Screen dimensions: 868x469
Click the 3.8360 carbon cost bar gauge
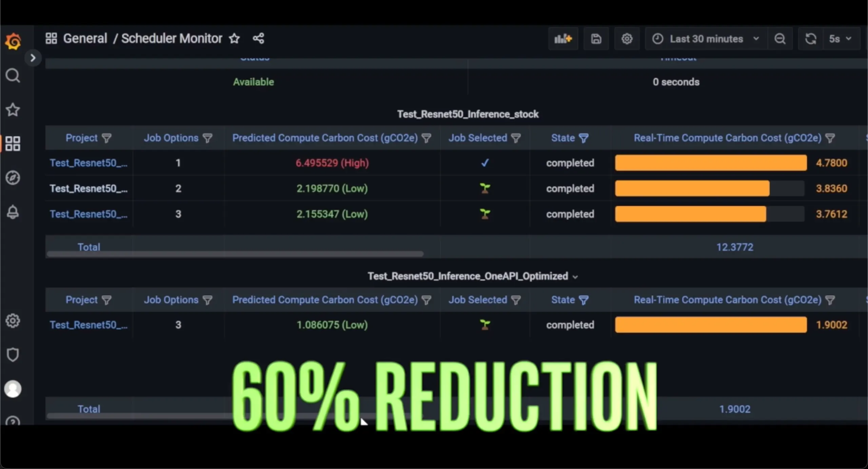pos(710,188)
